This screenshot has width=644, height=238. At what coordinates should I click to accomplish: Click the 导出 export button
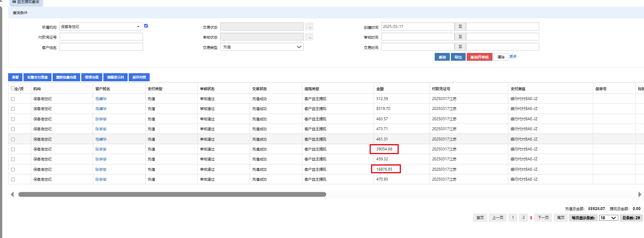click(x=458, y=57)
